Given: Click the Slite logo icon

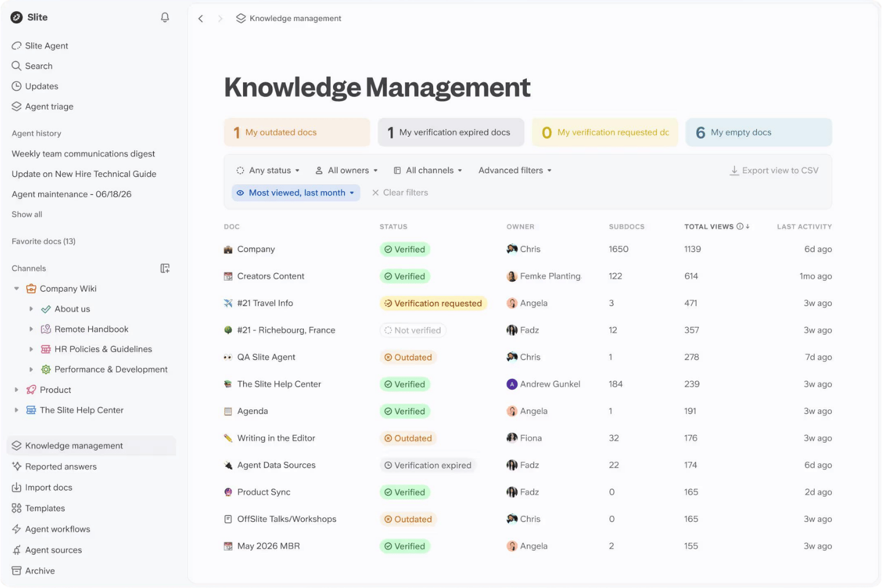Looking at the screenshot, I should click(17, 17).
